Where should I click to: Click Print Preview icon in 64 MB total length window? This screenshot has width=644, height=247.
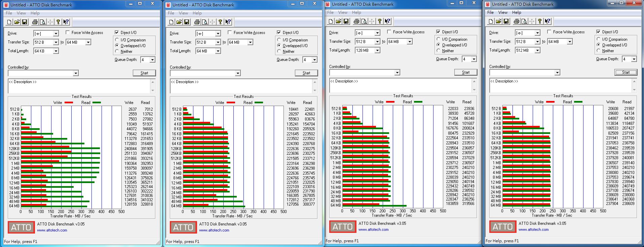204,22
